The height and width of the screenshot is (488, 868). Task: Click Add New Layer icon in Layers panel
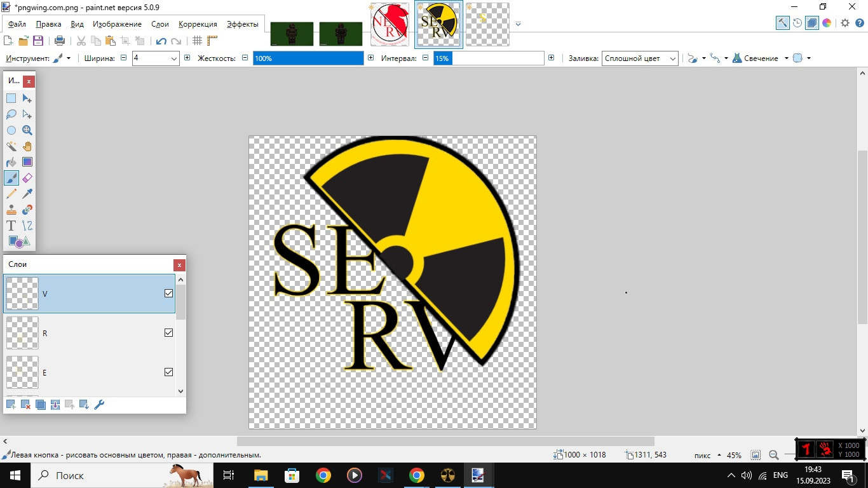point(11,405)
